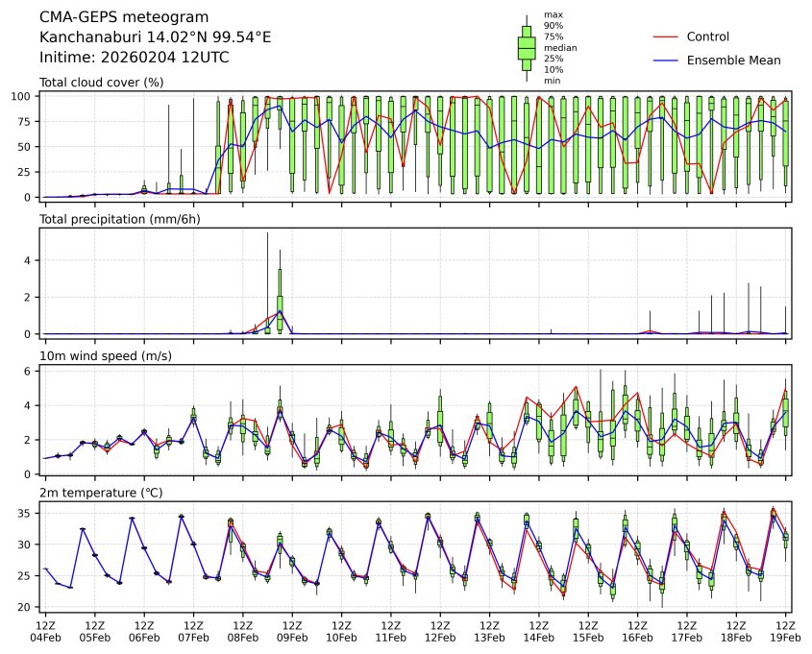Click the 12Z 12Feb x-axis label

pyautogui.click(x=440, y=630)
